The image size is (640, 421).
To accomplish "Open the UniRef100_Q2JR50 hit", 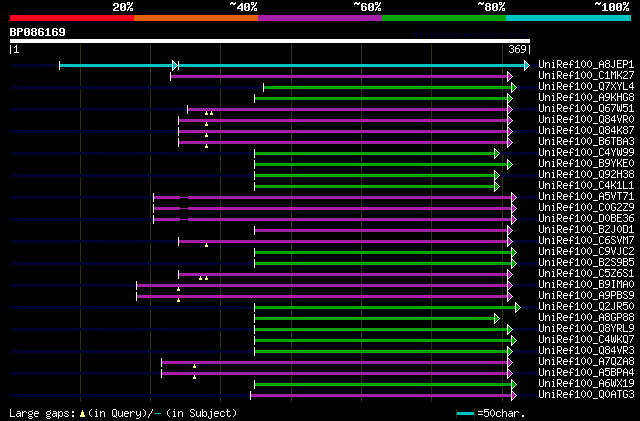I will pyautogui.click(x=586, y=307).
